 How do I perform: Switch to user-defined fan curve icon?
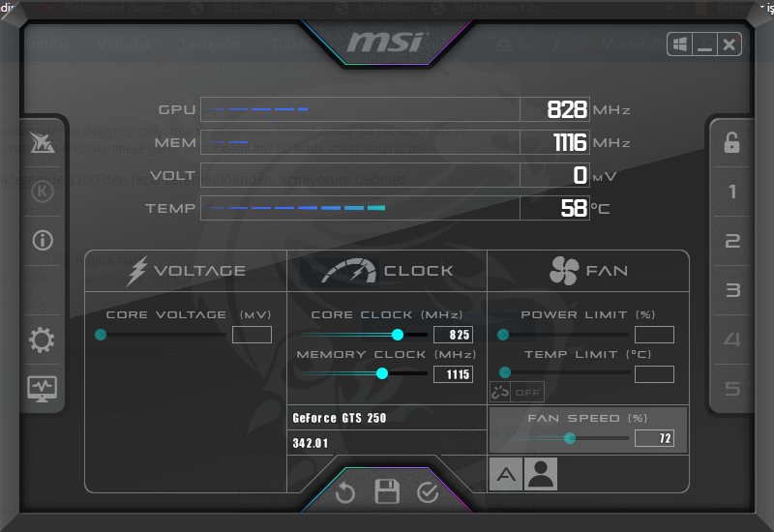(x=541, y=474)
